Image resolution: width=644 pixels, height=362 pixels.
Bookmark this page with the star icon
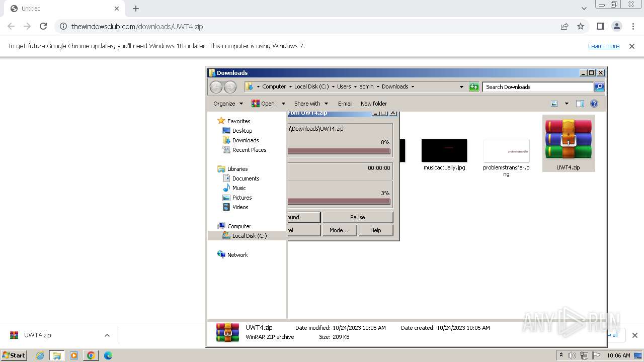click(x=581, y=26)
